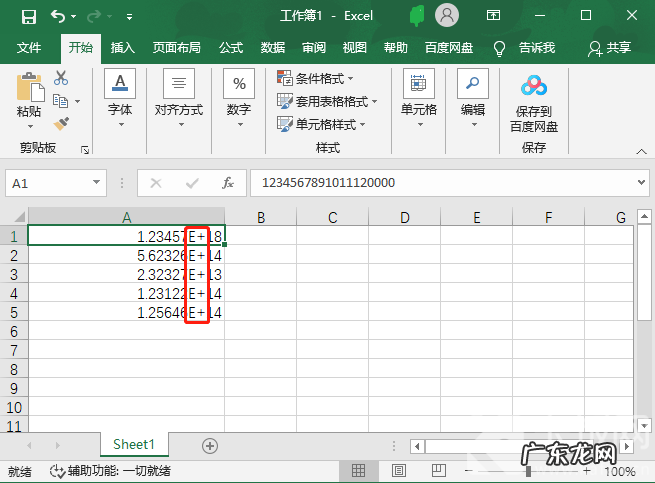
Task: Collapse the ribbon with the chevron
Action: (x=642, y=151)
